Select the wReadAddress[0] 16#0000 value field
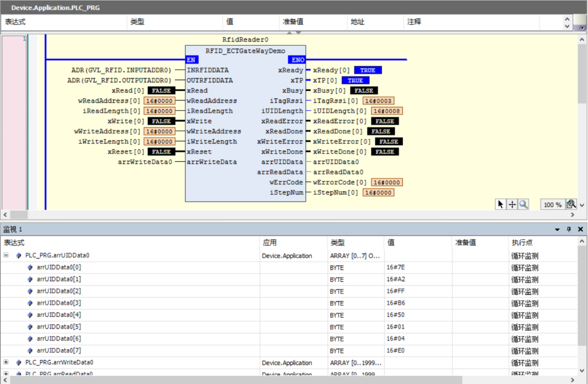Image resolution: width=588 pixels, height=384 pixels. coord(160,101)
